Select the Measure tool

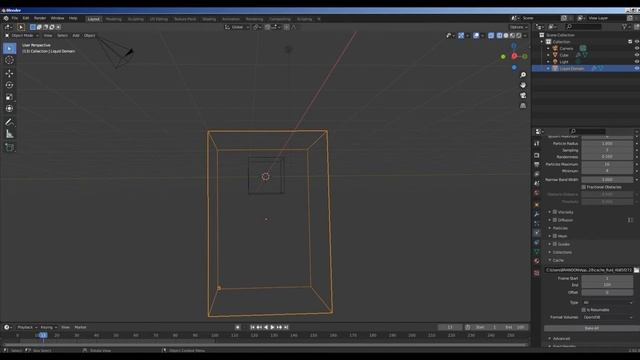tap(9, 134)
